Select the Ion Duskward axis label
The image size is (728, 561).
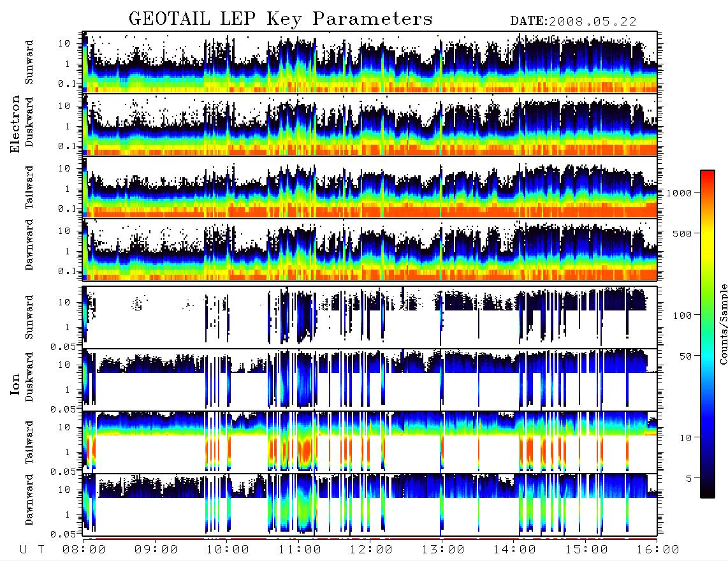point(29,377)
